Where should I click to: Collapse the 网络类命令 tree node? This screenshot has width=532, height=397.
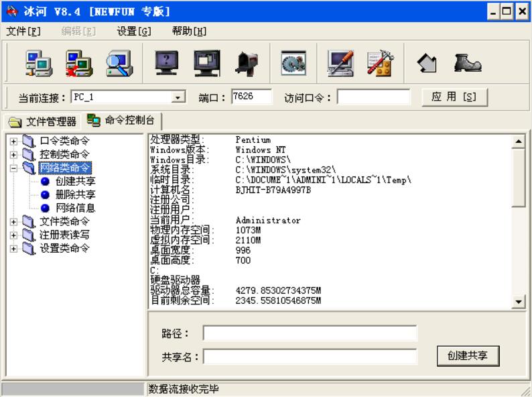(x=13, y=168)
